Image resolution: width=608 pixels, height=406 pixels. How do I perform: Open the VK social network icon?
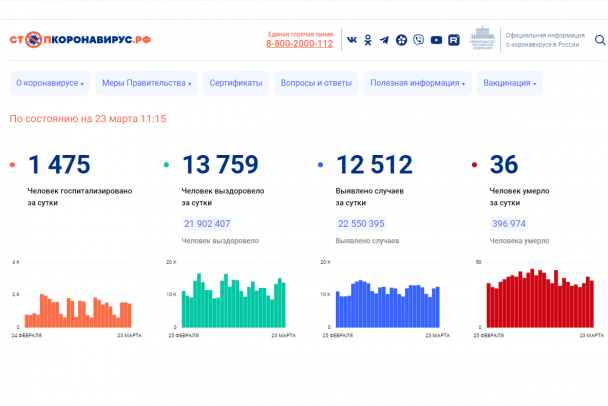pos(351,40)
